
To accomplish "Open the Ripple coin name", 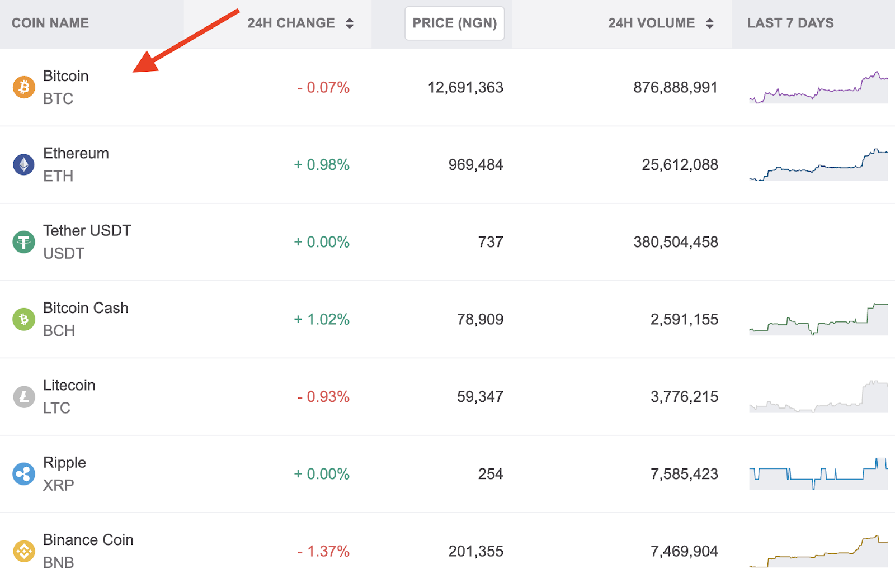I will (x=65, y=463).
